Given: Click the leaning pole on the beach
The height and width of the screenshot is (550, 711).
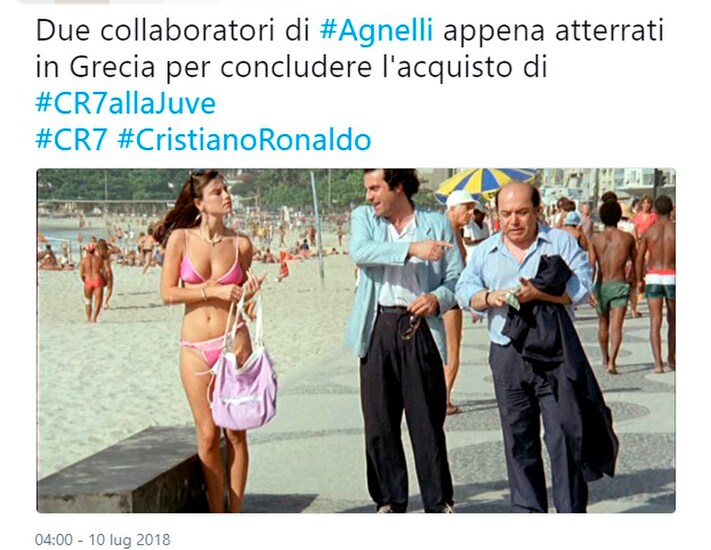Looking at the screenshot, I should pyautogui.click(x=318, y=229).
